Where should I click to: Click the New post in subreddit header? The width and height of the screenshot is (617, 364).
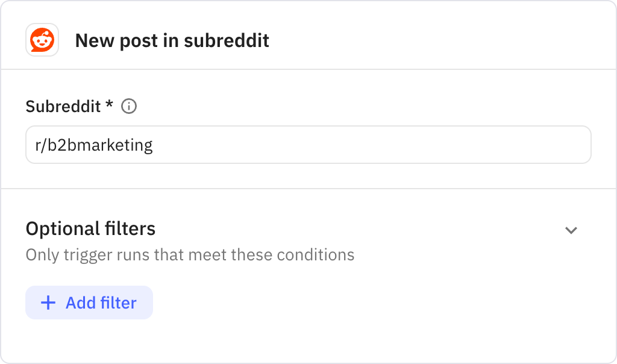click(172, 40)
